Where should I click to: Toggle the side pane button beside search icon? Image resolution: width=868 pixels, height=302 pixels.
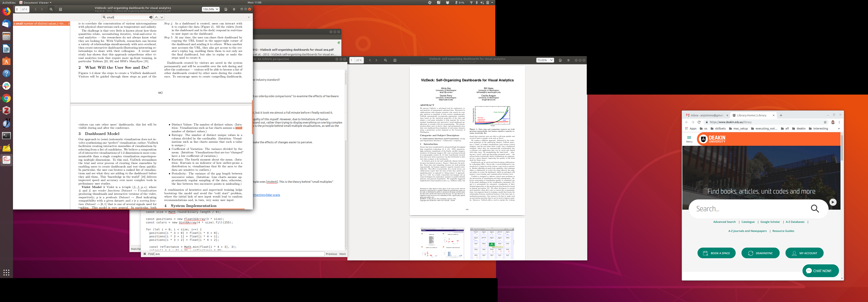click(61, 9)
